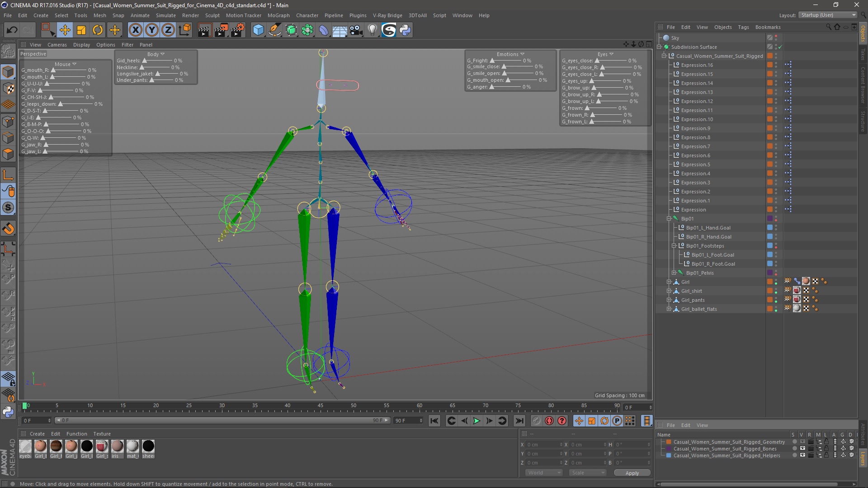Select the Live Selection tool
This screenshot has width=868, height=488.
click(47, 30)
